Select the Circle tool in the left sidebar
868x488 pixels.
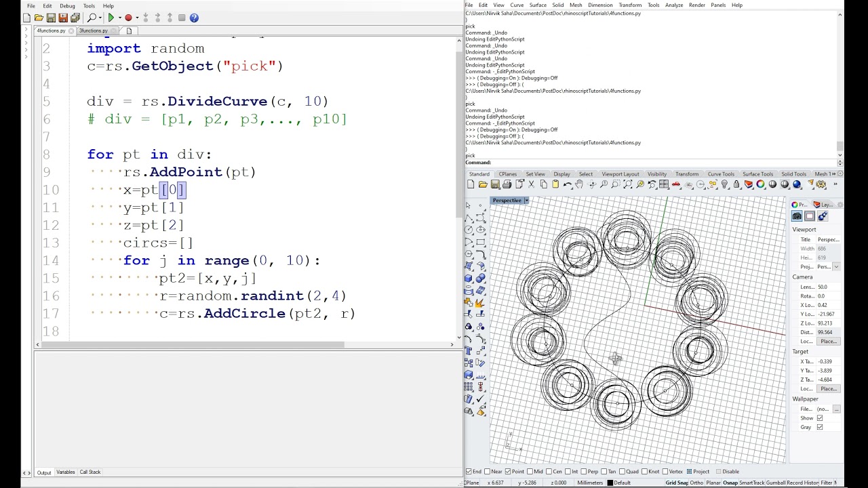coord(469,230)
